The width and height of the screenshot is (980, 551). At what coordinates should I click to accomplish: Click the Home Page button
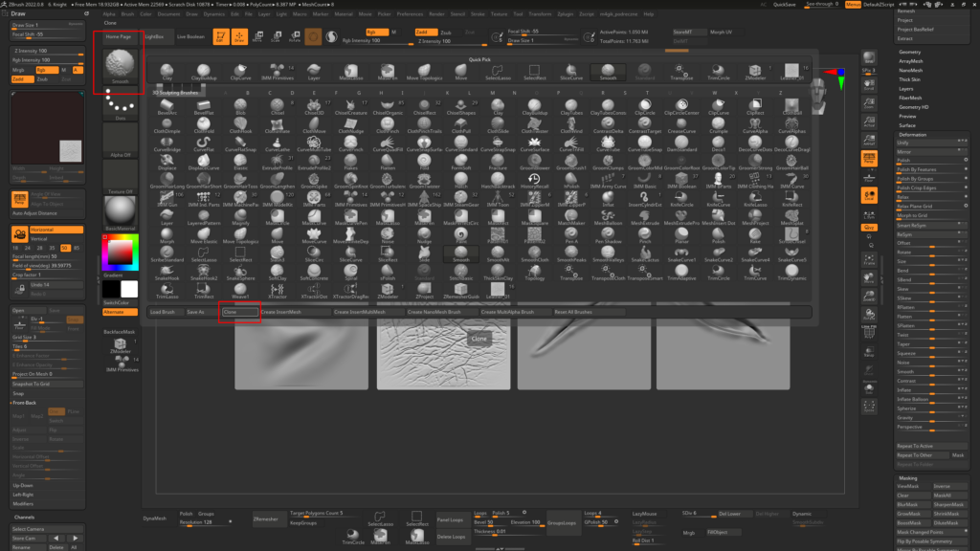pos(119,36)
